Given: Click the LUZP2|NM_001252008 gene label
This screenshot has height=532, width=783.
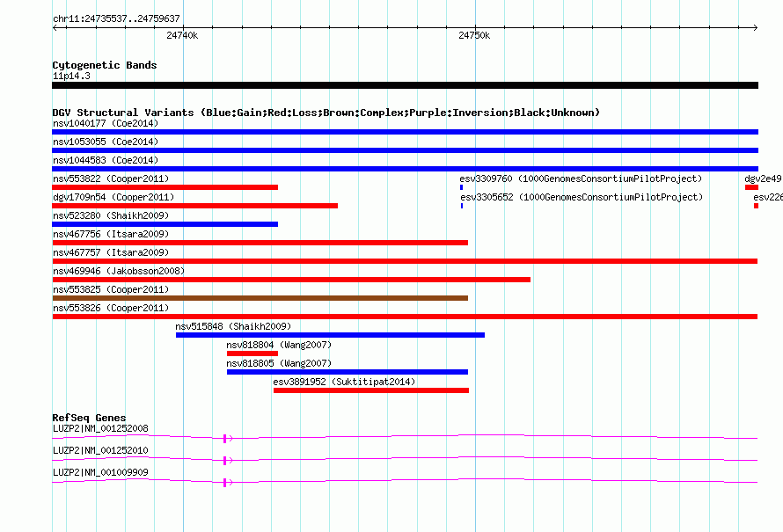Looking at the screenshot, I should click(100, 428).
